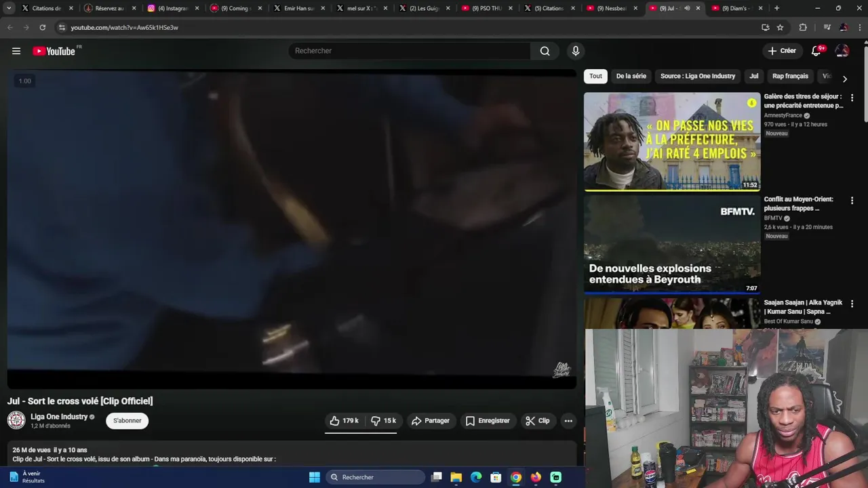
Task: Open options for Saajan Saajan video
Action: 852,304
